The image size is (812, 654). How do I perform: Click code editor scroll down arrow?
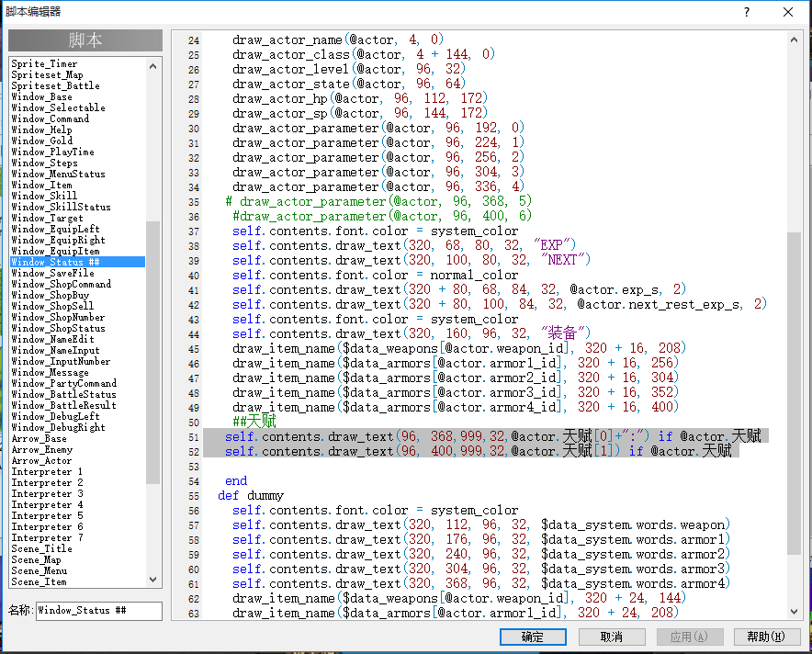coord(794,612)
